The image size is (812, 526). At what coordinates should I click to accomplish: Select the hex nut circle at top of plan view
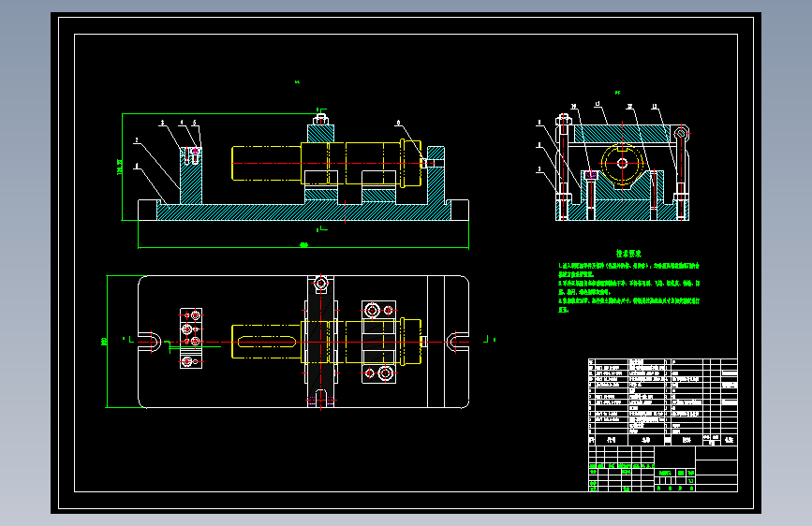pos(320,284)
